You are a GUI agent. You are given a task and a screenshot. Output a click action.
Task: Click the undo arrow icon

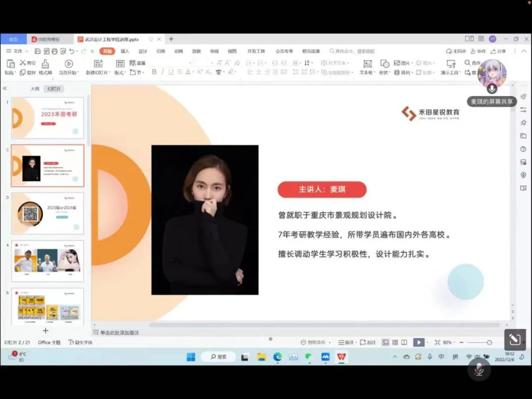71,51
